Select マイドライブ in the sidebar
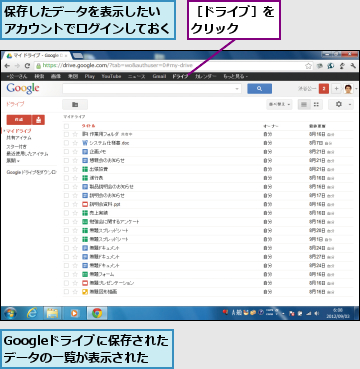360x369 pixels. [19, 131]
